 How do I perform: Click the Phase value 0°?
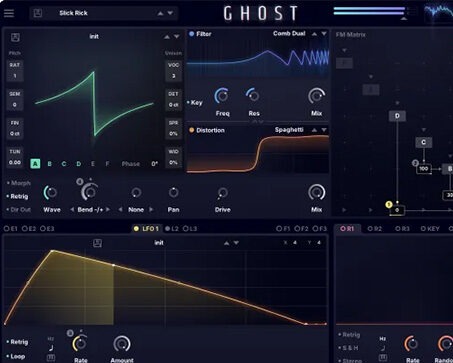tap(155, 164)
